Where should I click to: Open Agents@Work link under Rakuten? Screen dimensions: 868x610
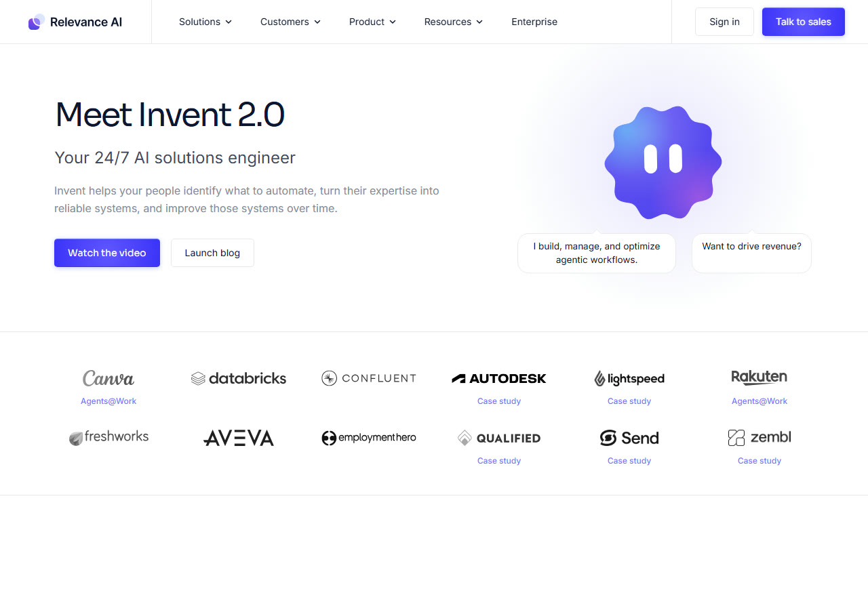click(x=759, y=401)
